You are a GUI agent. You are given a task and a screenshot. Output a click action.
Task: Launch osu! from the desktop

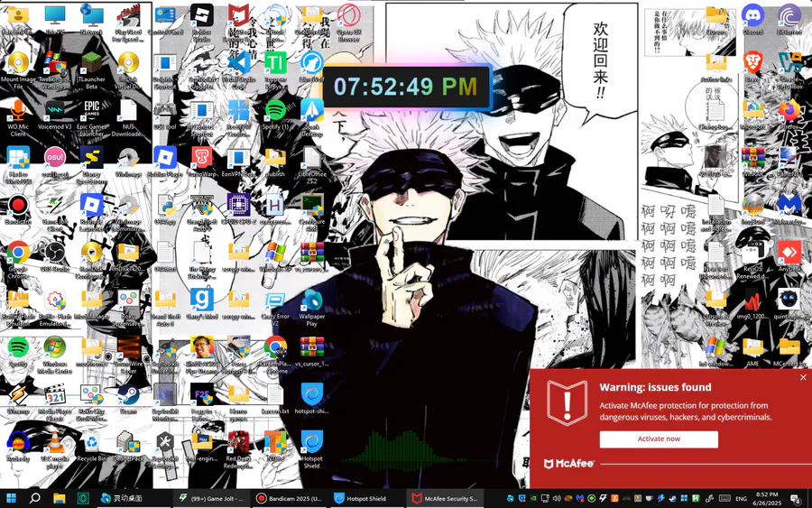(x=55, y=162)
